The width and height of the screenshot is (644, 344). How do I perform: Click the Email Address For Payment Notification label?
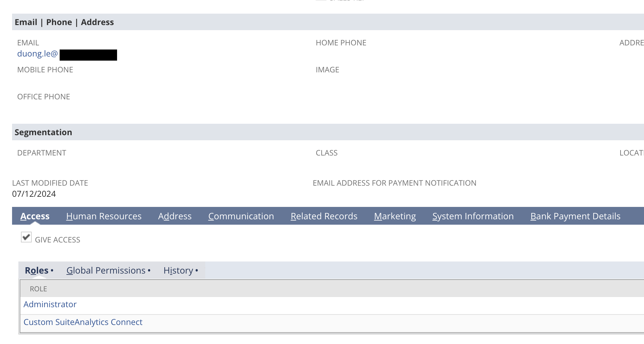[x=395, y=183]
